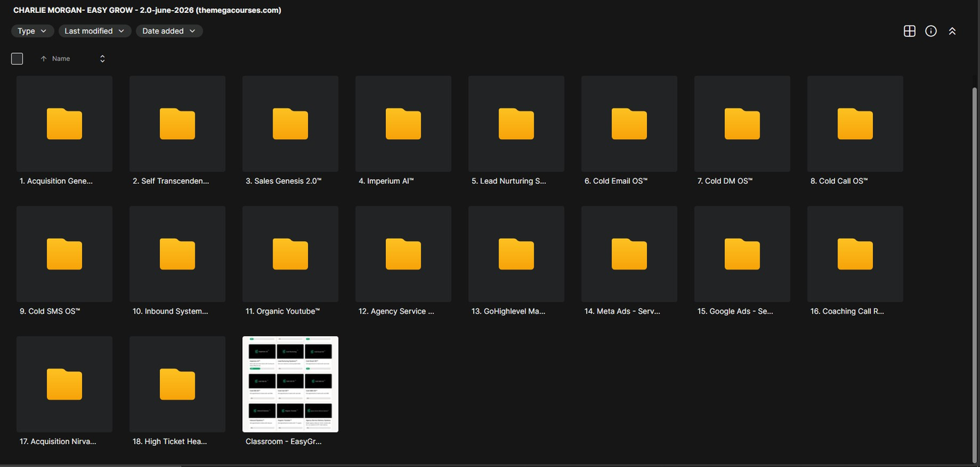Image resolution: width=980 pixels, height=467 pixels.
Task: Open folder 3. Sales Genesis 2.0
Action: pos(290,124)
